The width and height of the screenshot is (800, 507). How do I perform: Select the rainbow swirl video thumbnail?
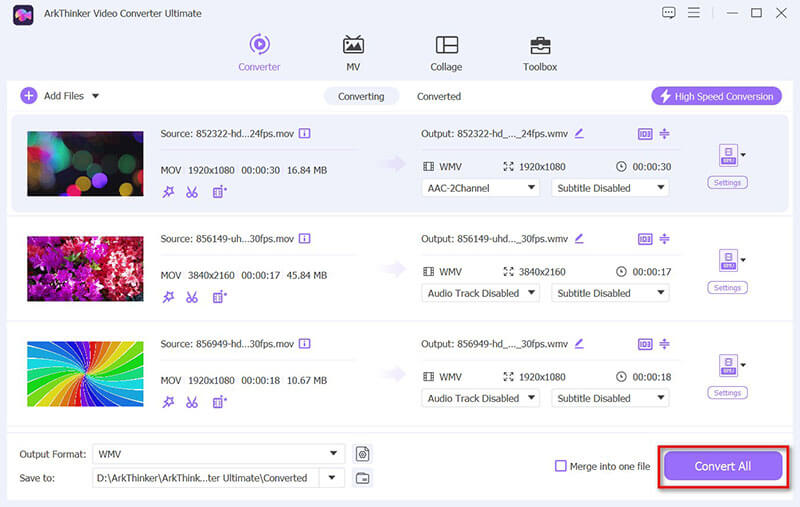click(85, 374)
